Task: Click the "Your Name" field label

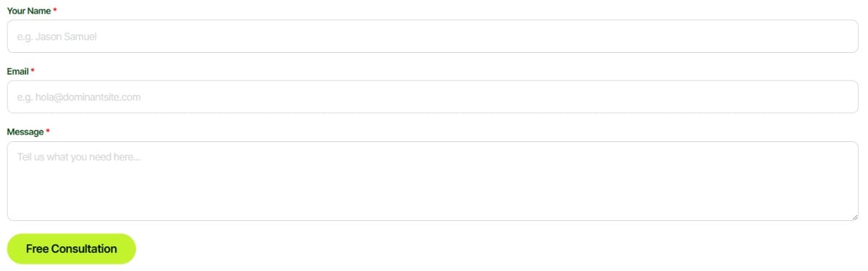Action: (29, 11)
